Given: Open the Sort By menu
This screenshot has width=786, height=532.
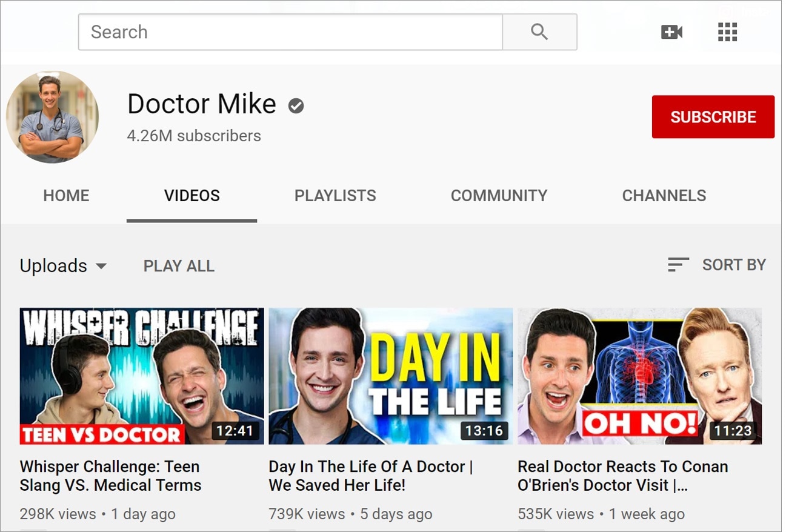Looking at the screenshot, I should point(733,265).
